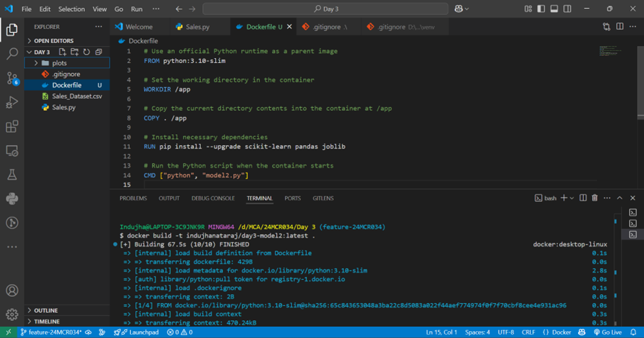Open new terminal profile dropdown arrow
The height and width of the screenshot is (338, 644).
click(571, 198)
